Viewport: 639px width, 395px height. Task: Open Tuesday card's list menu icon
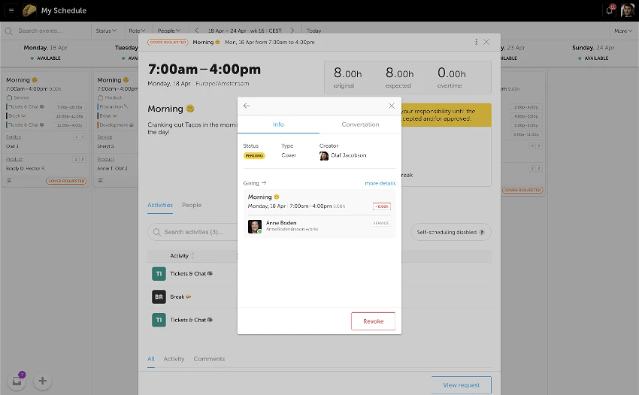(x=100, y=180)
